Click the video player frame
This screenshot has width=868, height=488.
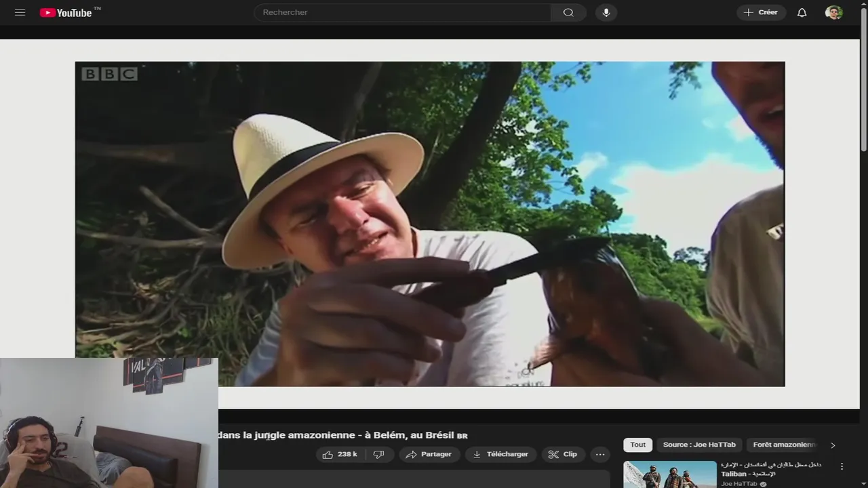(430, 224)
